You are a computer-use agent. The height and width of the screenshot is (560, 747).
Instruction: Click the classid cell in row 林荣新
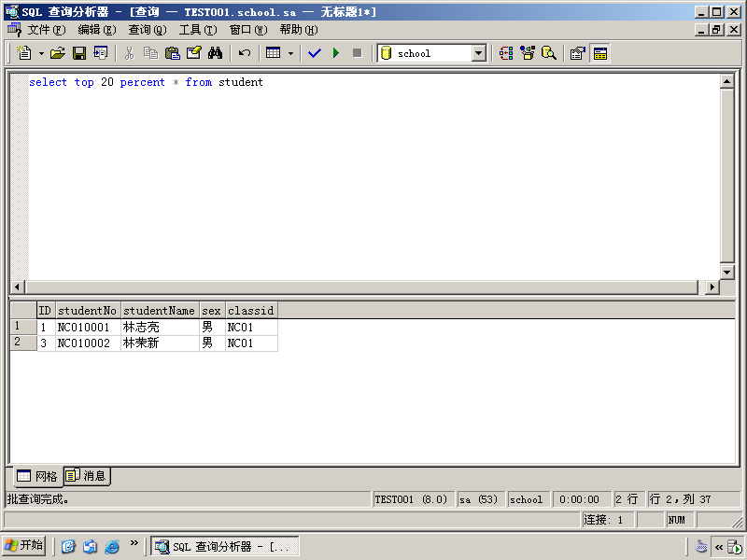pyautogui.click(x=251, y=343)
